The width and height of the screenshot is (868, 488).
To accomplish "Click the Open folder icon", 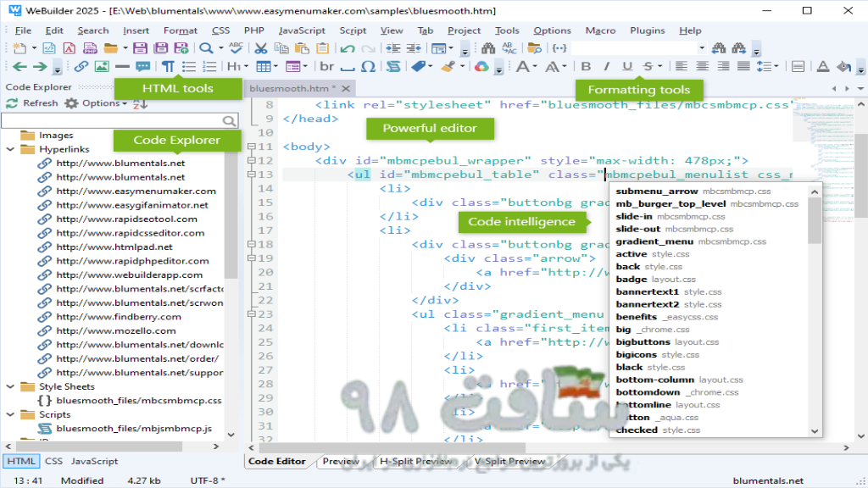I will (111, 48).
